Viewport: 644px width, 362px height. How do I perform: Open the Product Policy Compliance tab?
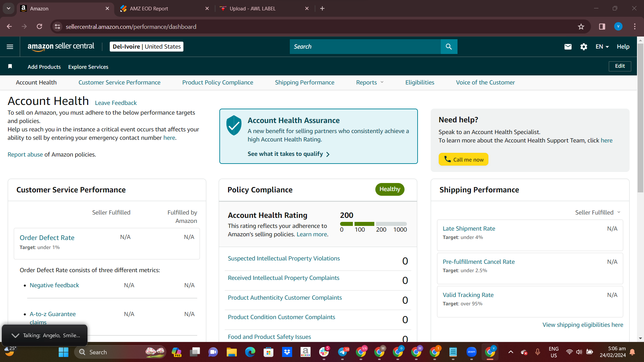pos(218,82)
